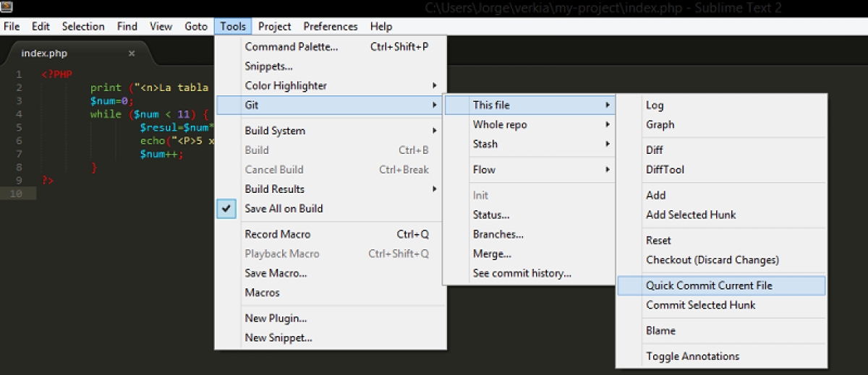Choose Git Merge...
This screenshot has height=375, width=868.
coord(529,254)
